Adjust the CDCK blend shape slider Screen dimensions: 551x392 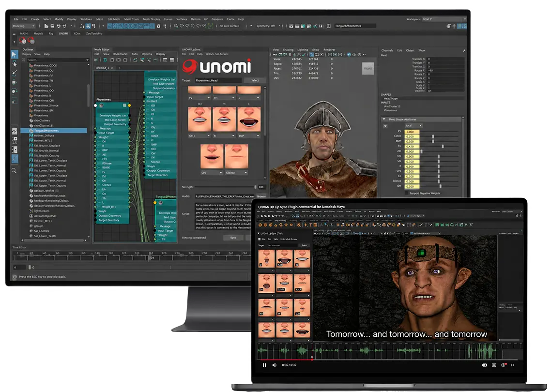(x=433, y=136)
